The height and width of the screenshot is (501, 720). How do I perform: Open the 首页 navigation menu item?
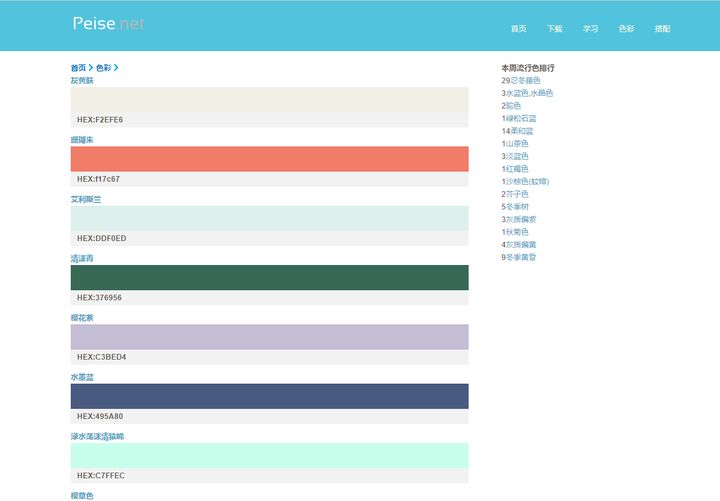click(x=518, y=28)
